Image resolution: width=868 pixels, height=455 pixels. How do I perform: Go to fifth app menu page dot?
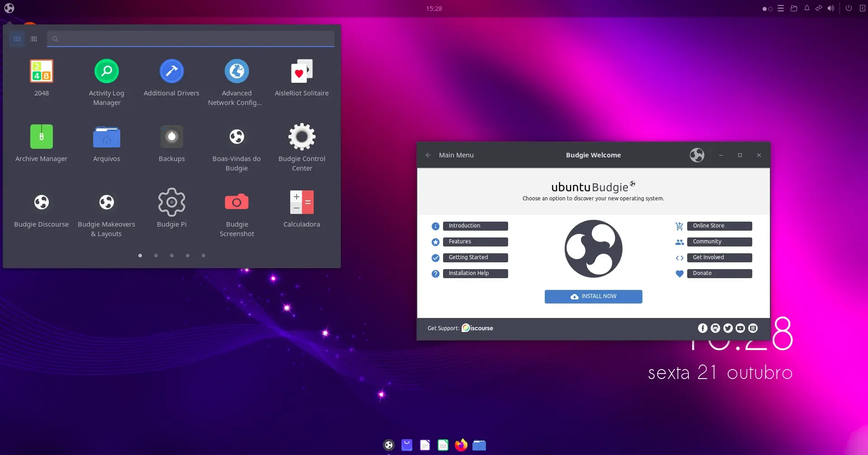click(x=203, y=256)
